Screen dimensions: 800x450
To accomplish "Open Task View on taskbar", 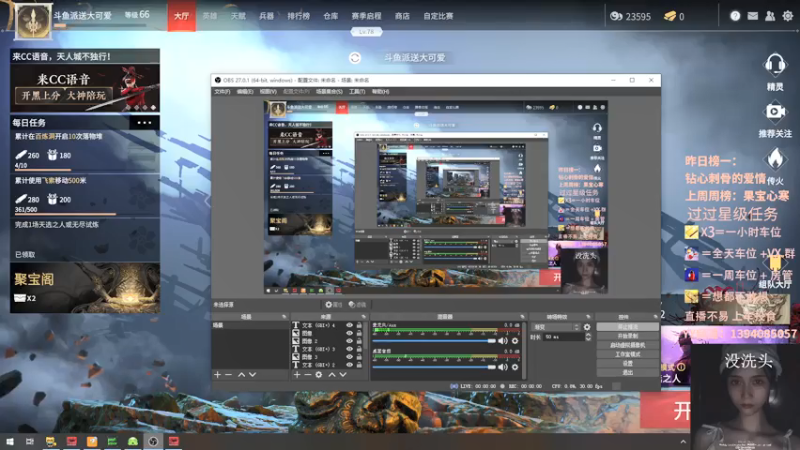I will click(x=30, y=441).
